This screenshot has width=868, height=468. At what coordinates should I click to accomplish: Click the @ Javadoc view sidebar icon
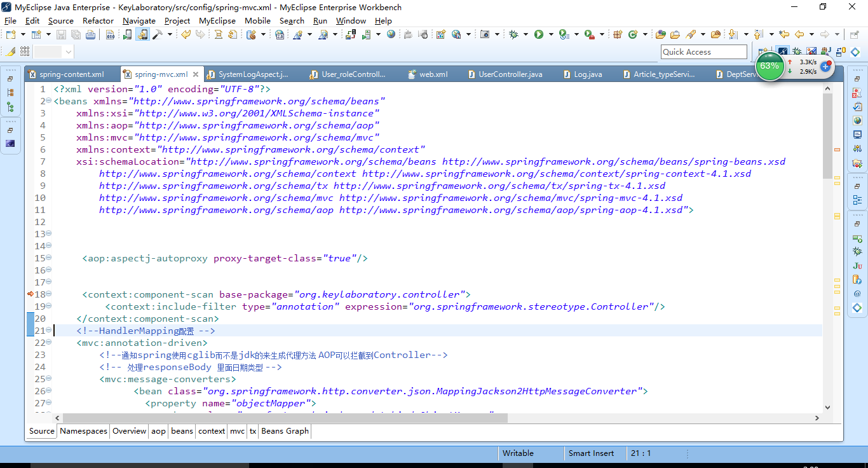pos(857,294)
